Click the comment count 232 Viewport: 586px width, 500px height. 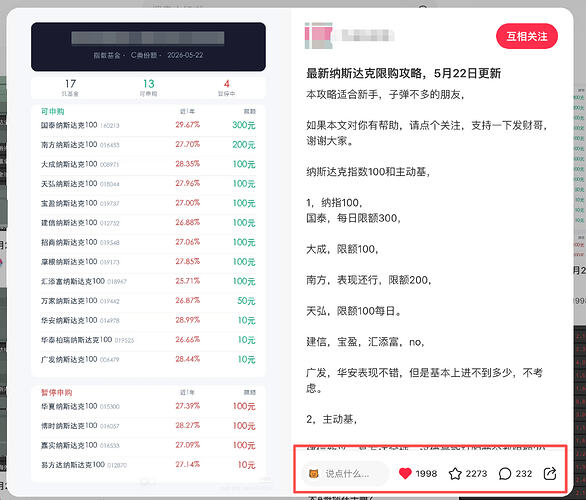pyautogui.click(x=524, y=474)
